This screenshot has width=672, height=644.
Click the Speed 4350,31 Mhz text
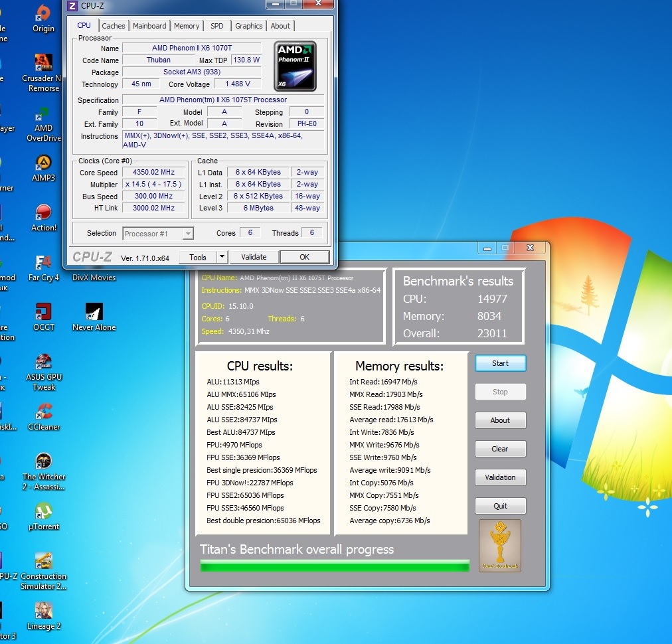point(235,331)
